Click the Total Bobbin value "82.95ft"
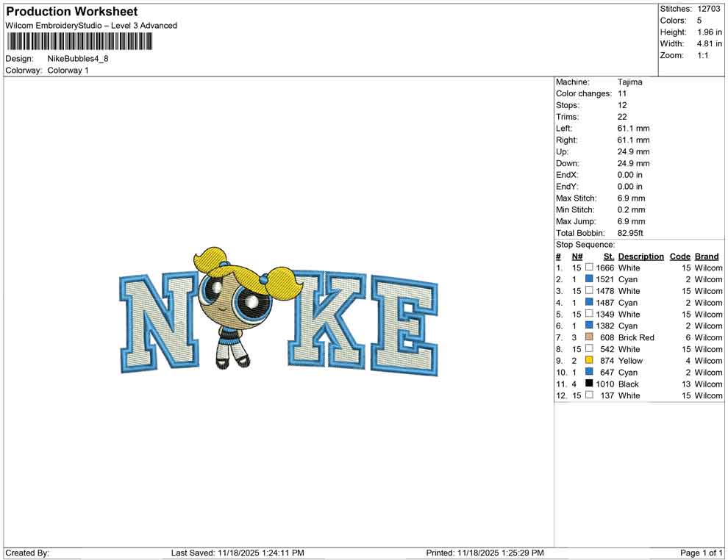Viewport: 728px width, 560px height. (x=630, y=233)
